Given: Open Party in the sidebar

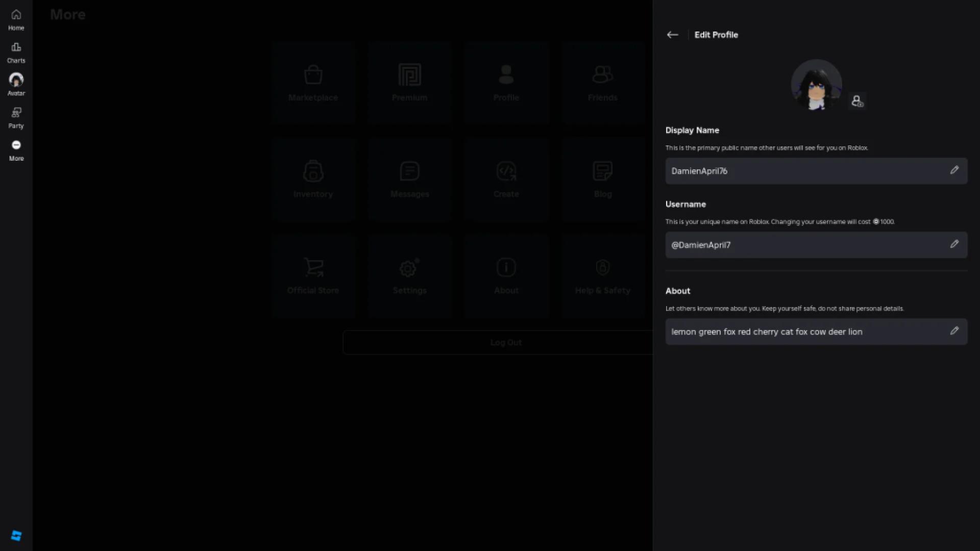Looking at the screenshot, I should [16, 118].
